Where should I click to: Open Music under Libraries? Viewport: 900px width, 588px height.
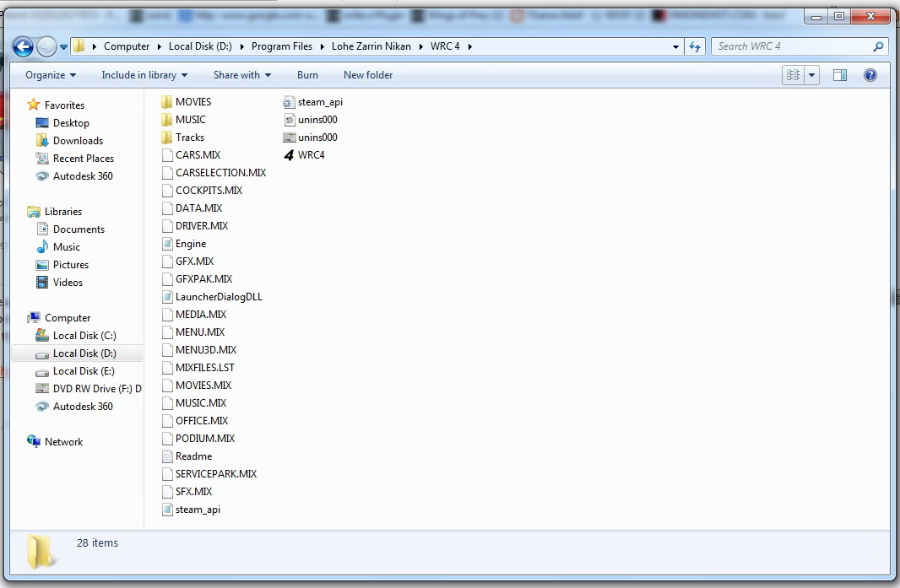67,247
